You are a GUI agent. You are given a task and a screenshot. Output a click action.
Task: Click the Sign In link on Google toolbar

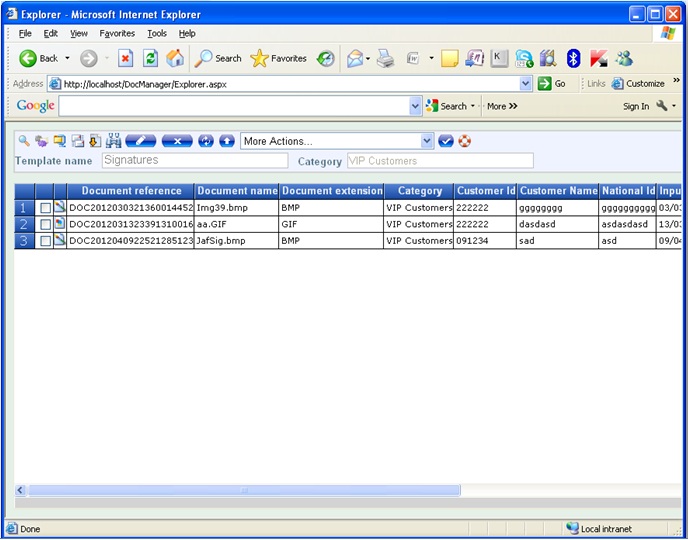point(636,106)
